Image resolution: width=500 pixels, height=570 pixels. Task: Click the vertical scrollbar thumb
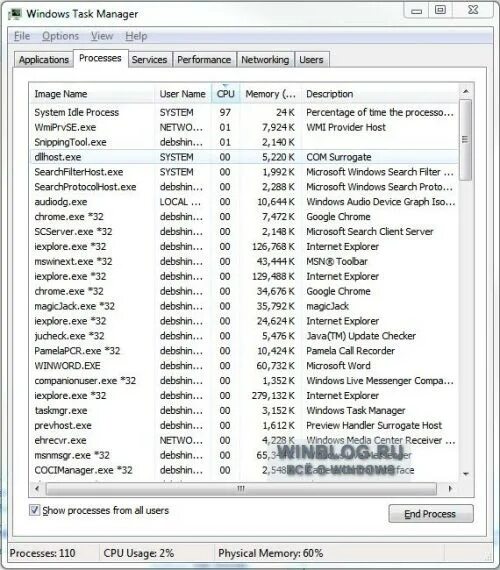[465, 140]
